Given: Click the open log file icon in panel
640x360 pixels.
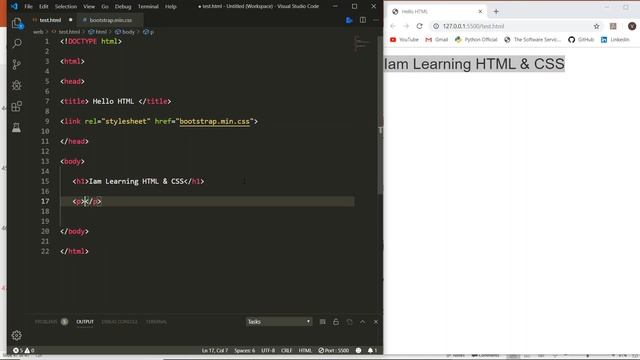Looking at the screenshot, I should [349, 322].
